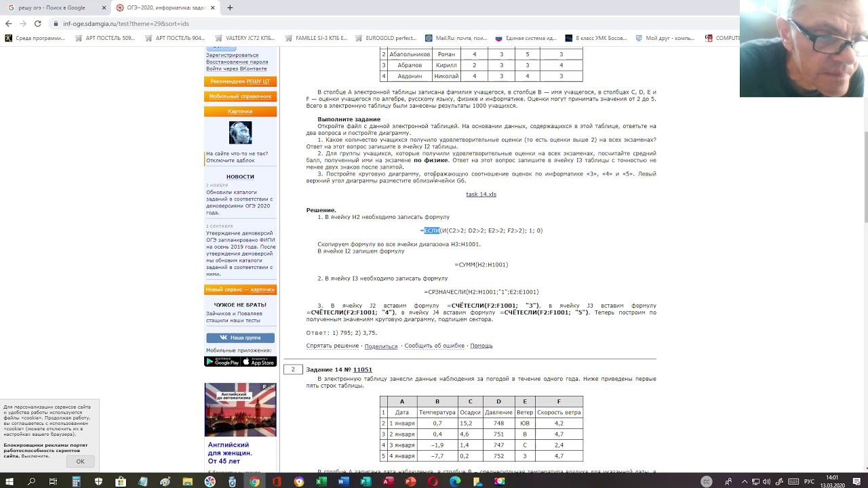Open 'Мобильный справочник' orange button
This screenshot has height=488, width=868.
[x=240, y=96]
